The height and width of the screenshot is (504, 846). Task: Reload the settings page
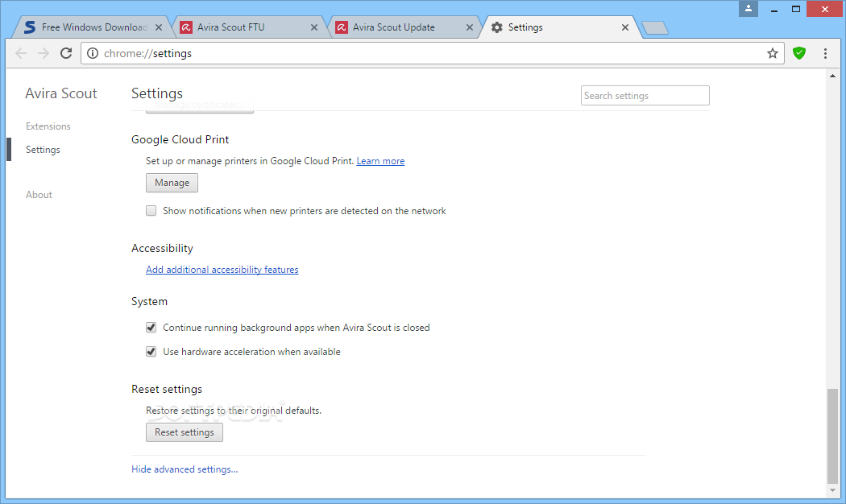[66, 53]
